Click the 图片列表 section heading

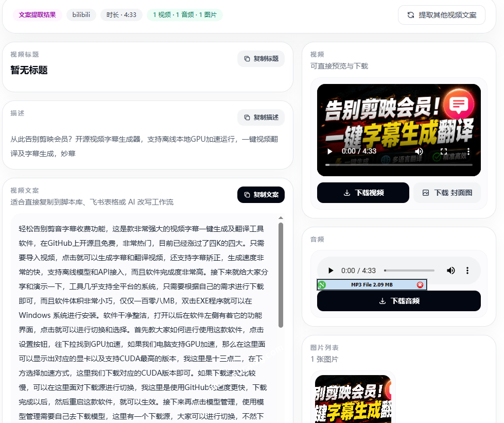(324, 348)
